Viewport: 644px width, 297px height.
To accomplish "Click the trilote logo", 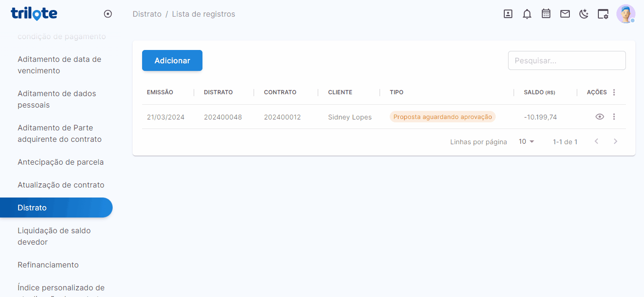I will (x=34, y=14).
